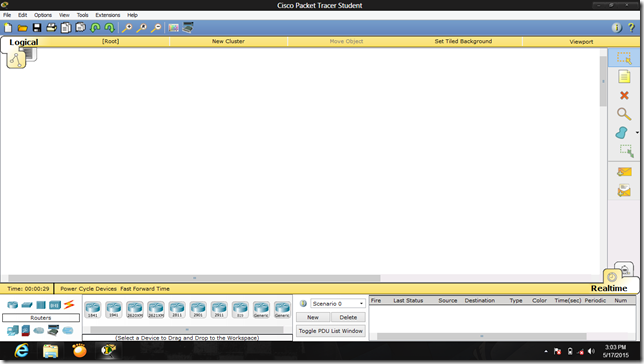Screen dimensions: 644x364
Task: Pick the 2911 router
Action: pos(219,310)
